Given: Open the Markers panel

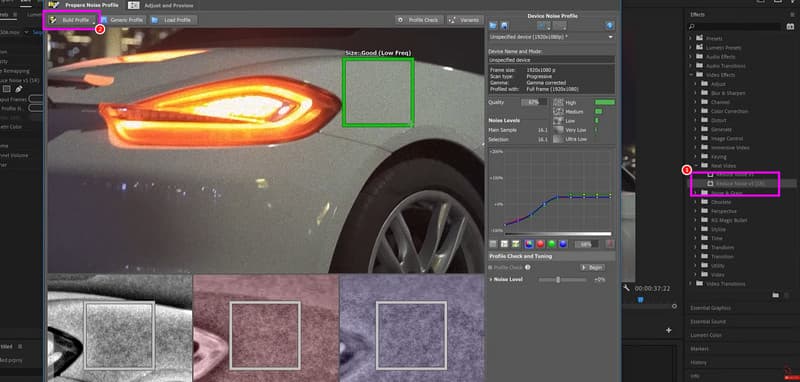Looking at the screenshot, I should [699, 349].
